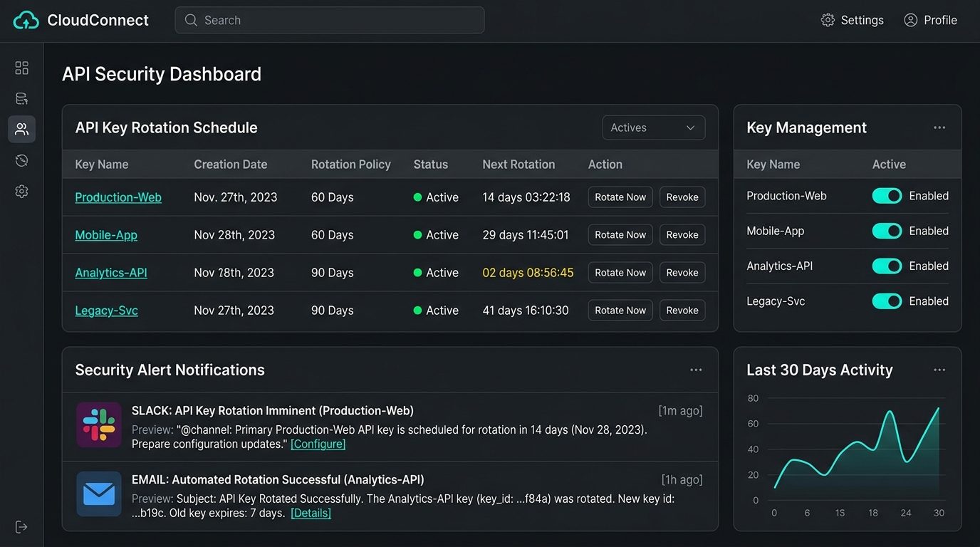Click Rotate Now for Mobile-App
980x547 pixels.
[x=620, y=235]
